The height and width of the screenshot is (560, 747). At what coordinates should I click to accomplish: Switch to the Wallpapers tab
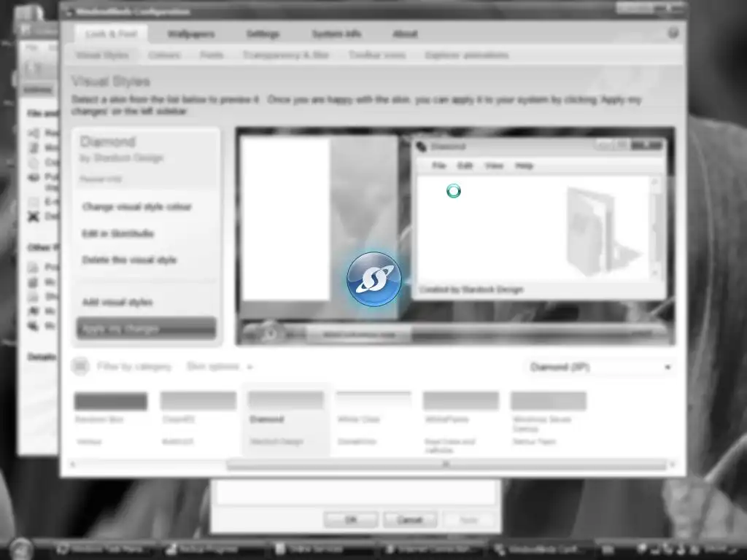(x=190, y=34)
